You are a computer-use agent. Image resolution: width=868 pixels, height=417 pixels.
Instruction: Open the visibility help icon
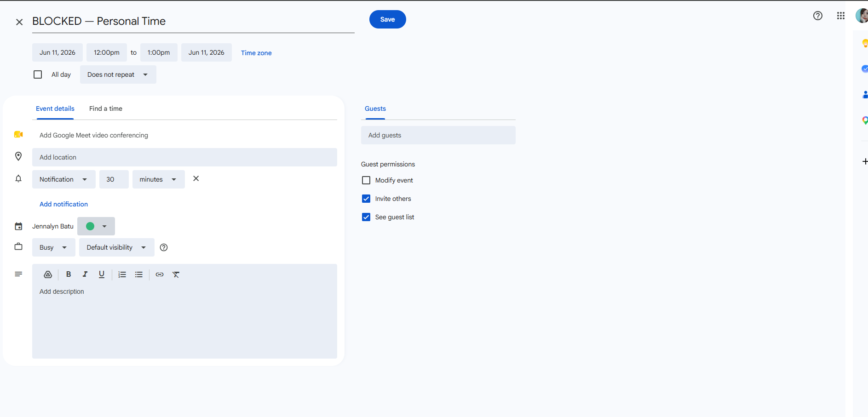tap(164, 247)
